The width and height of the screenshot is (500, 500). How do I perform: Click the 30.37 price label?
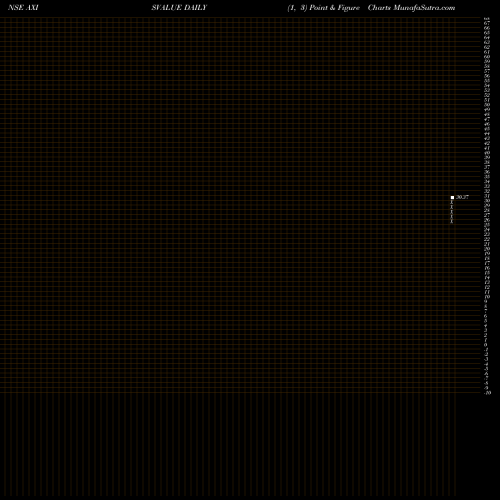[462, 197]
